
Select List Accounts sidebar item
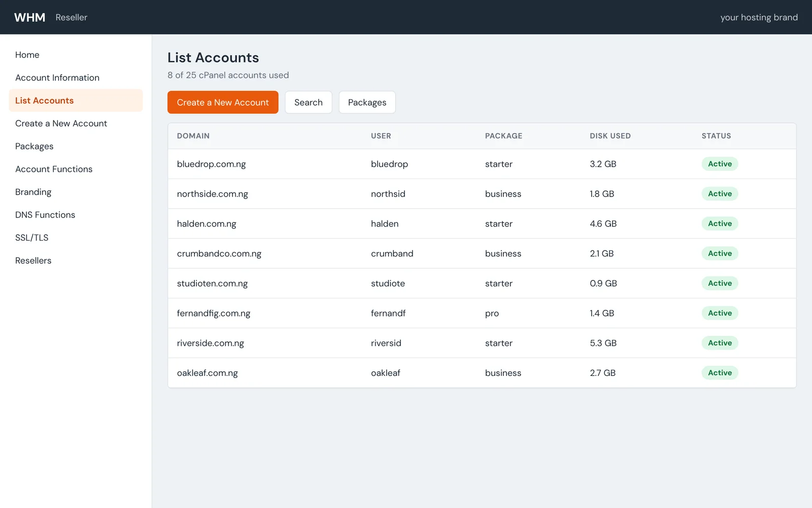click(x=76, y=101)
